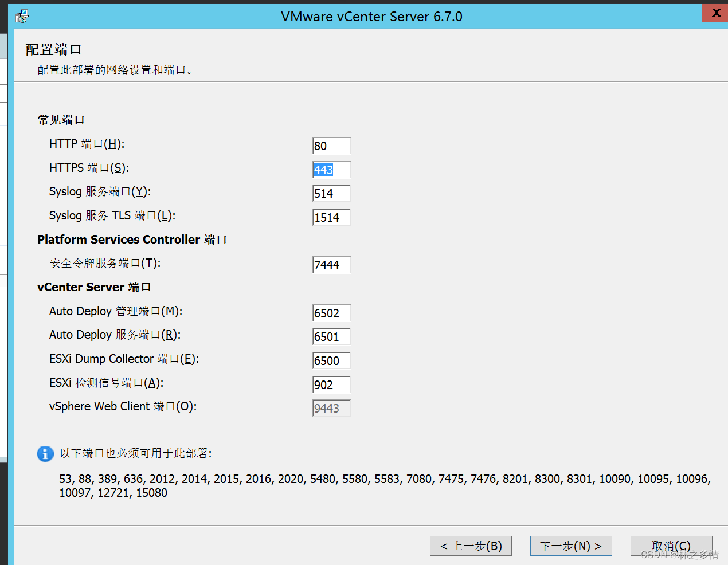This screenshot has height=565, width=728.
Task: Edit the Auto Deploy service port 6501
Action: point(331,336)
